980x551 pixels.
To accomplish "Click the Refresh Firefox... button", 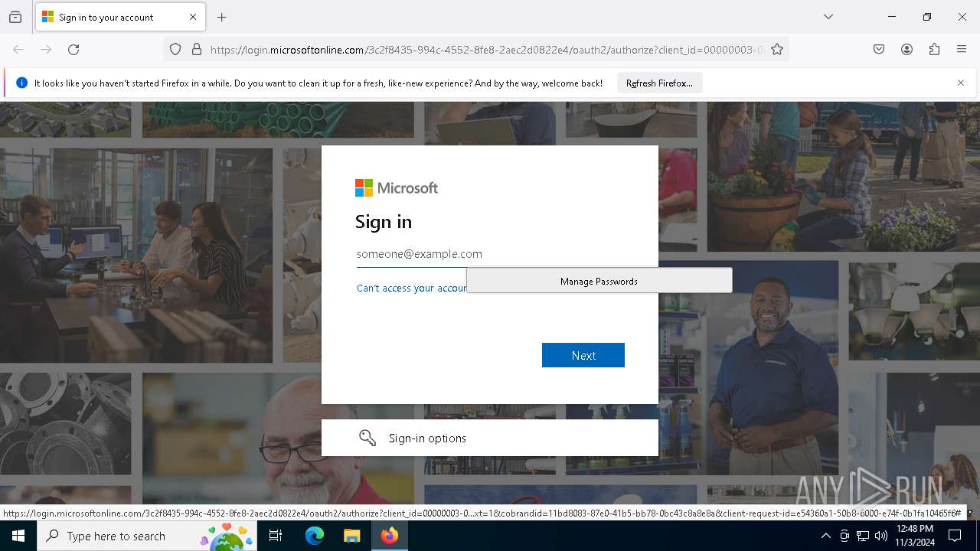I will click(x=659, y=83).
